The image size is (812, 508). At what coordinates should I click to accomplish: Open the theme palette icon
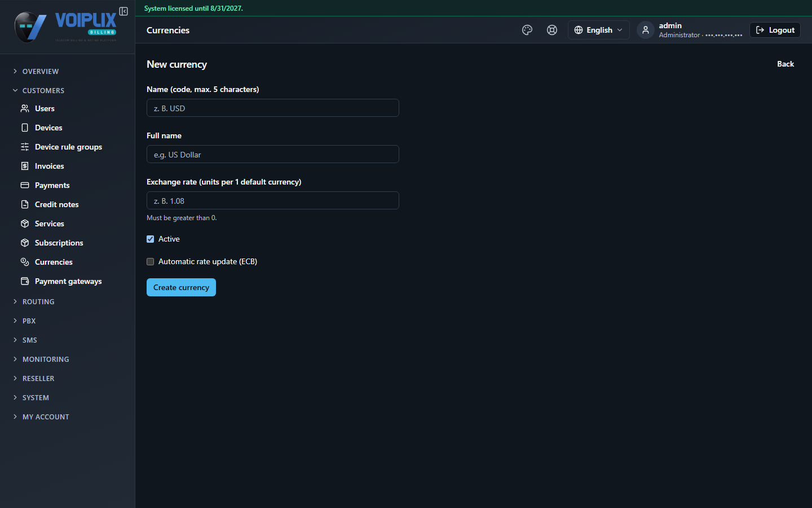(527, 30)
